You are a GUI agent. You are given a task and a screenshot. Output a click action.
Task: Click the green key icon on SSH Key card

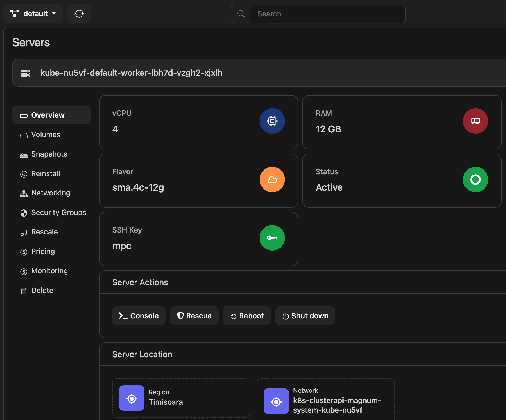point(272,238)
